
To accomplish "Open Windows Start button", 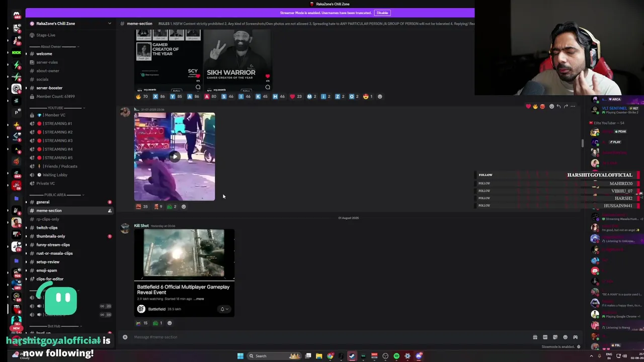I will point(240,356).
